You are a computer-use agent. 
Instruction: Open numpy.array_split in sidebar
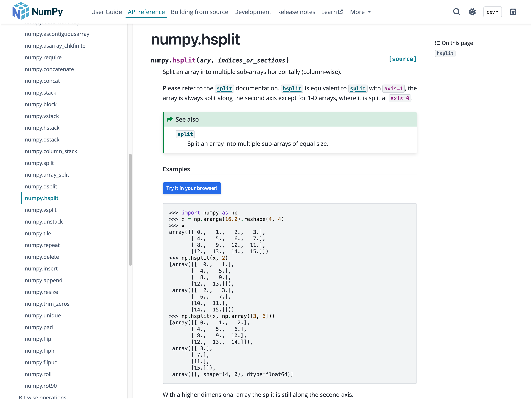47,175
